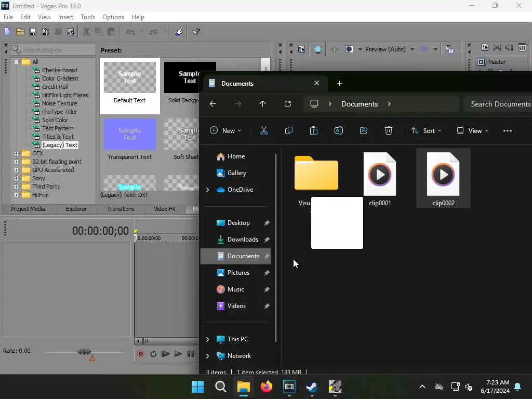Screen dimensions: 532x399
Task: Select the Default Text preset thumbnail
Action: [130, 77]
